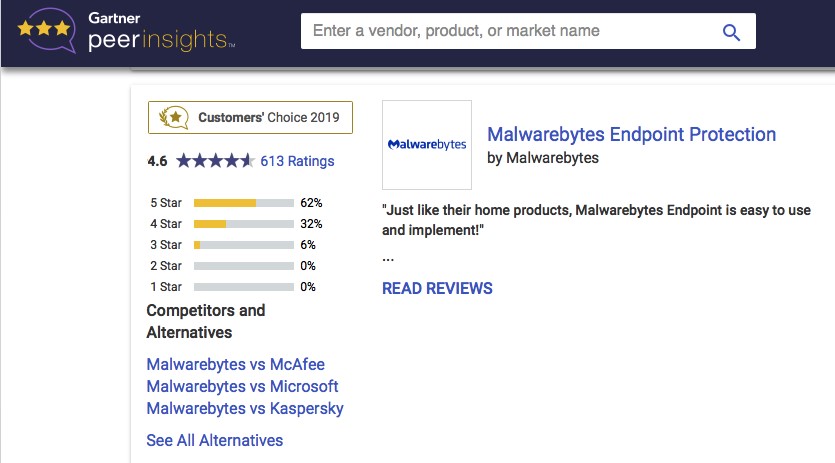
Task: Click the peerinsights wordmark text
Action: 161,40
